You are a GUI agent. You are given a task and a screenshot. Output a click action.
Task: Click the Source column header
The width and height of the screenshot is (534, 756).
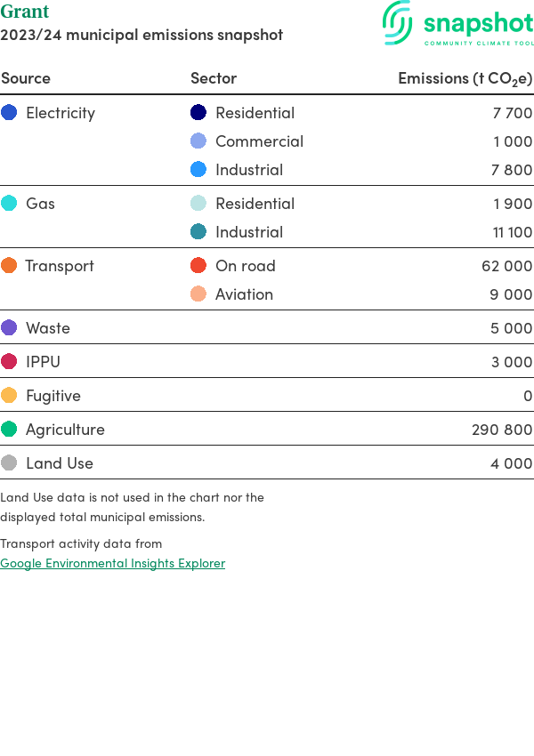pos(26,78)
